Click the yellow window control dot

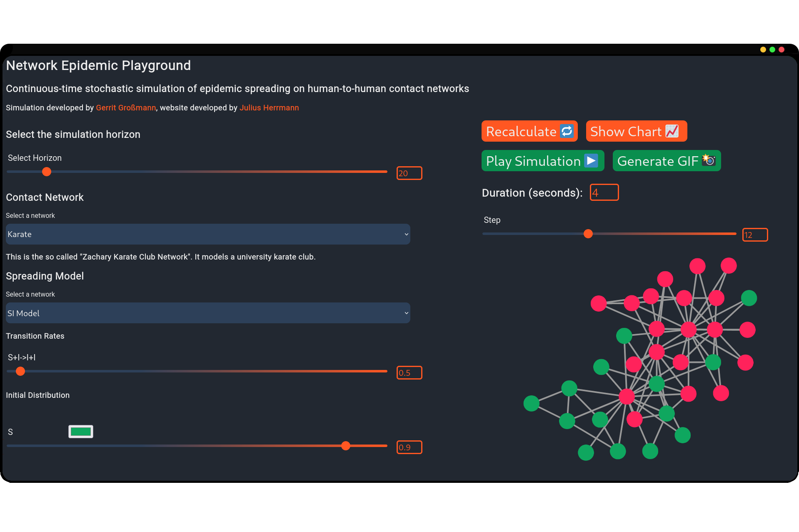[763, 50]
